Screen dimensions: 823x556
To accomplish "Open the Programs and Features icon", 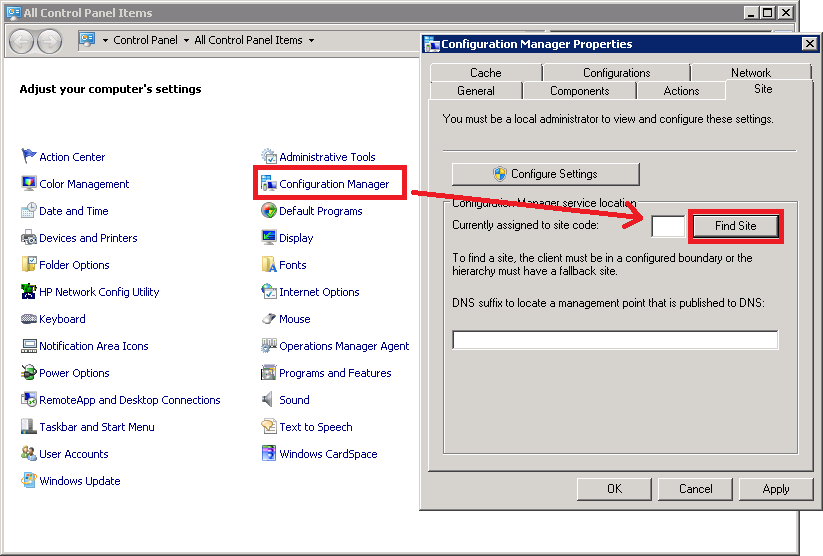I will [x=269, y=372].
